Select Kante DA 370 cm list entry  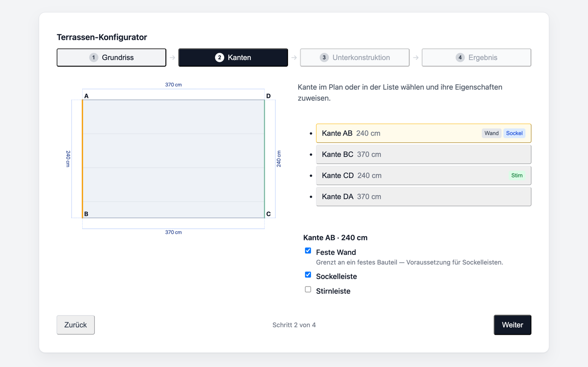[x=424, y=197]
